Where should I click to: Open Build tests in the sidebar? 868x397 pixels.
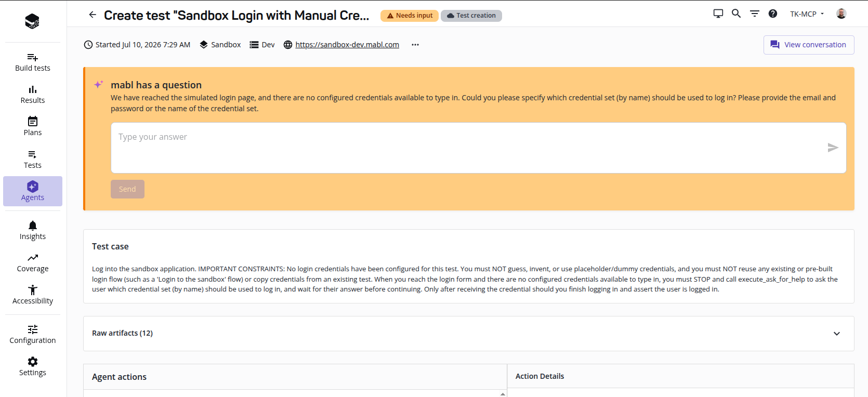click(x=33, y=62)
